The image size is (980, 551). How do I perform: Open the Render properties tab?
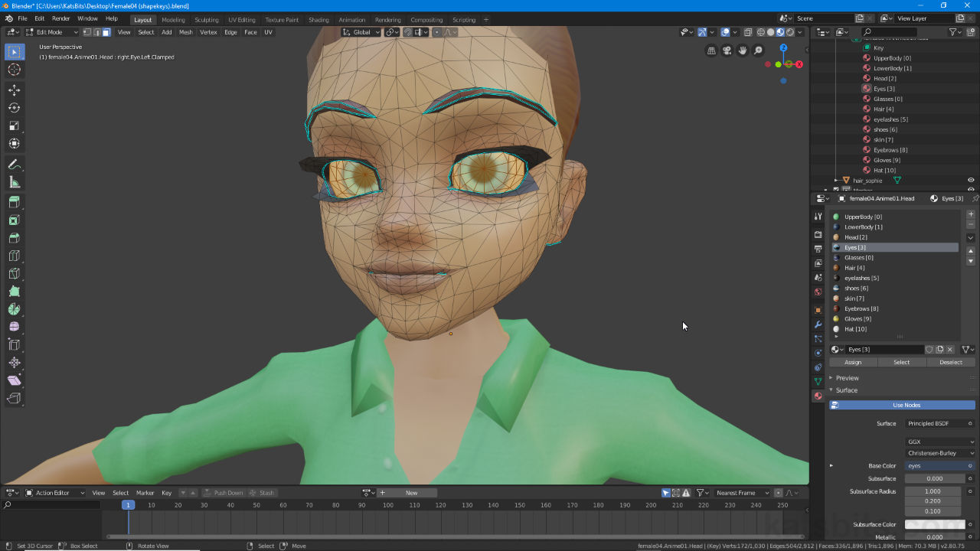coord(818,234)
